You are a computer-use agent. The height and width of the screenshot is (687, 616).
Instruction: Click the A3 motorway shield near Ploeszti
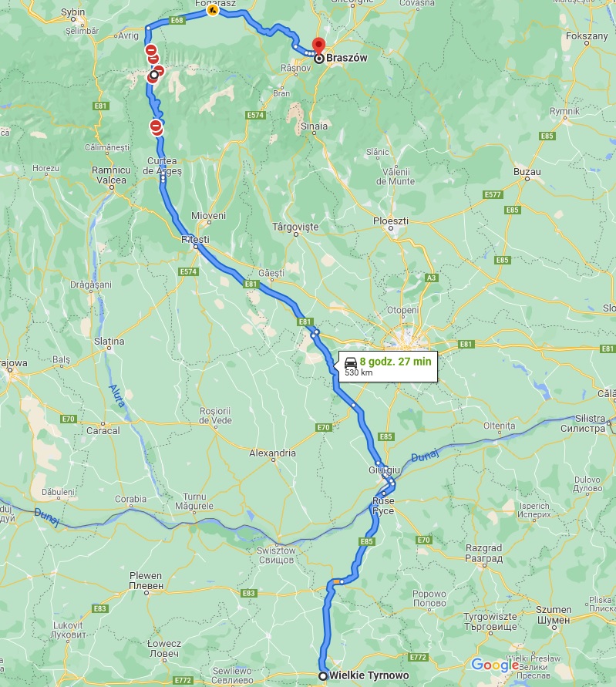pos(431,278)
